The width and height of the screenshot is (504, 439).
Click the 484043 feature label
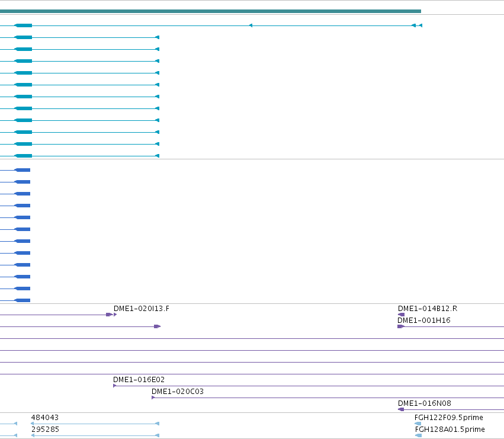[x=45, y=418]
